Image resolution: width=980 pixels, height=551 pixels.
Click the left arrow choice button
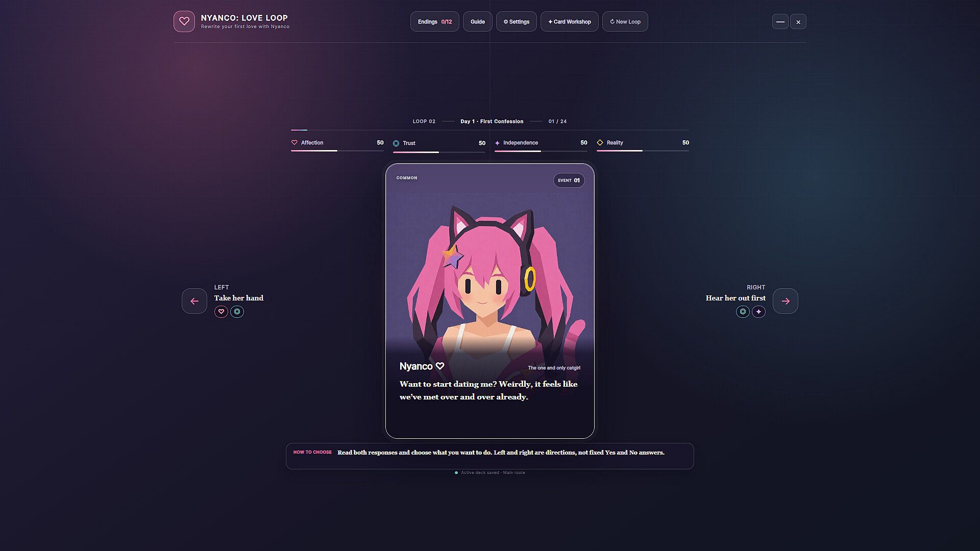(x=194, y=301)
